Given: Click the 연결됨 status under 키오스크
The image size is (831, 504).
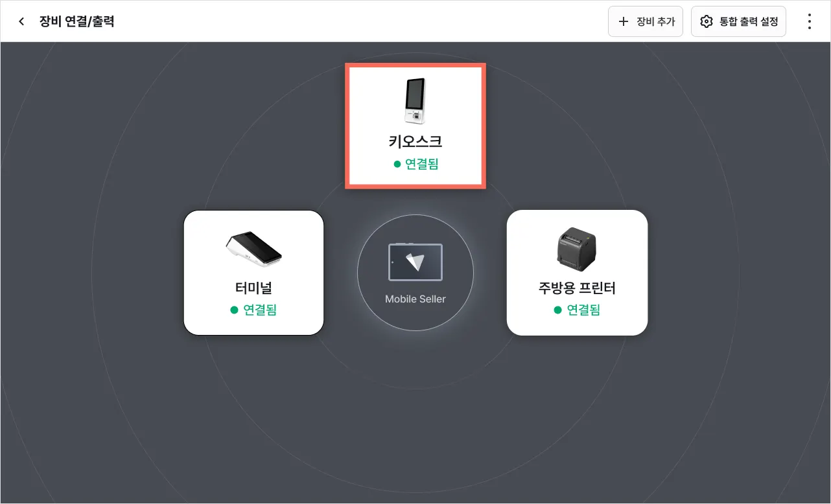Looking at the screenshot, I should tap(415, 164).
